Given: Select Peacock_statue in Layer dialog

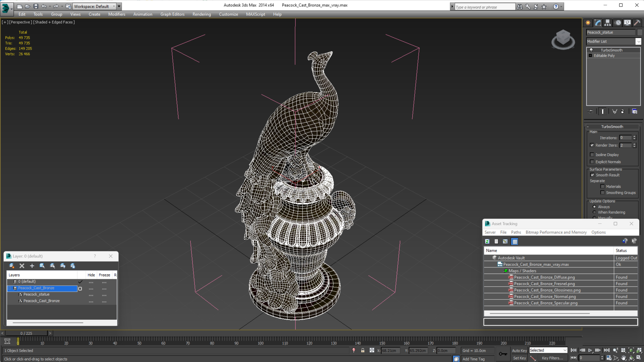Looking at the screenshot, I should (37, 294).
